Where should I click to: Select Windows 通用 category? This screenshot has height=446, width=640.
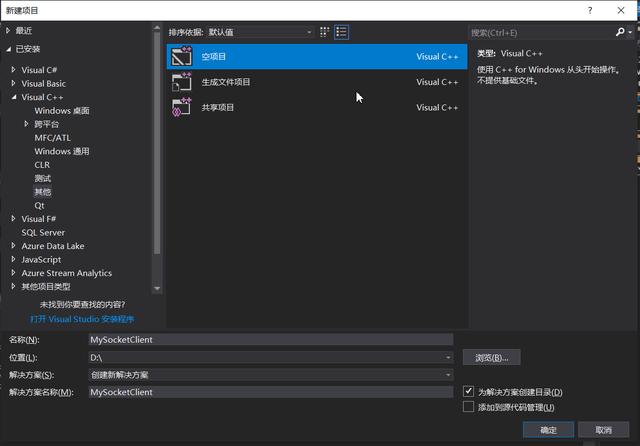click(62, 151)
